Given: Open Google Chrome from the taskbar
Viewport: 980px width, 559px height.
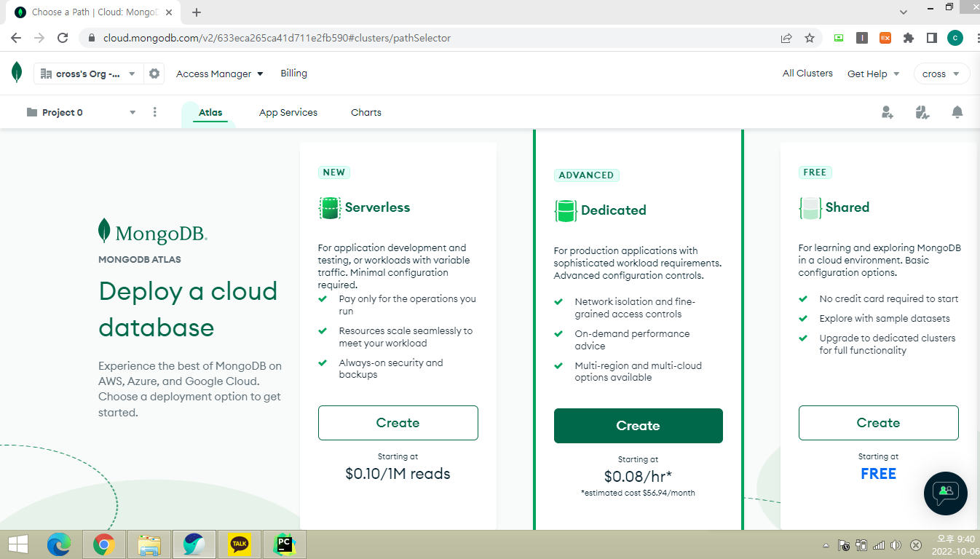Looking at the screenshot, I should coord(104,544).
